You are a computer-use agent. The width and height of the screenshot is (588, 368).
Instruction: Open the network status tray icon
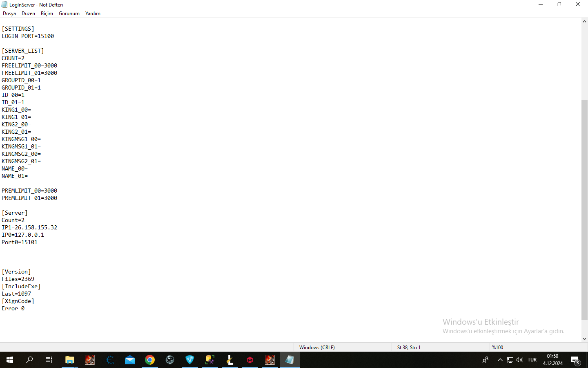pos(510,360)
